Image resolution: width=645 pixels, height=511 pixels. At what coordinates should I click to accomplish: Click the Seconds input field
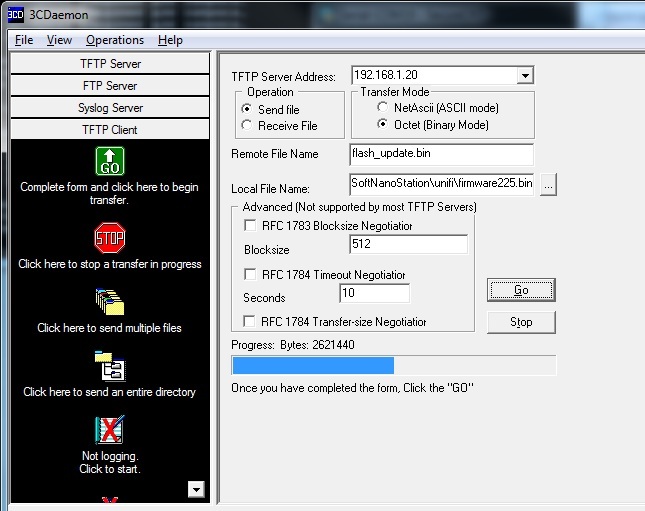(x=374, y=293)
